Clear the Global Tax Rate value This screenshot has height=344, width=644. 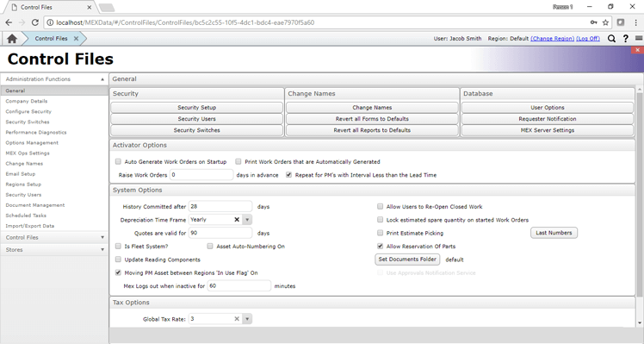237,319
